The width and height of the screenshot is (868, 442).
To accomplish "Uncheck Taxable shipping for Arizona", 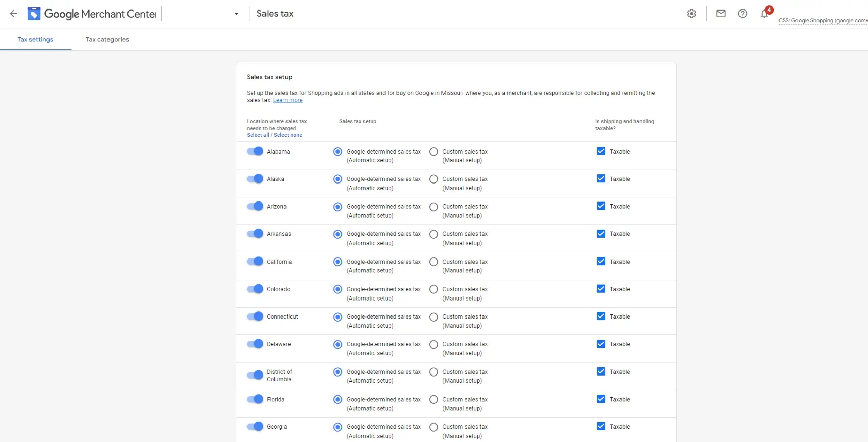I will (600, 206).
